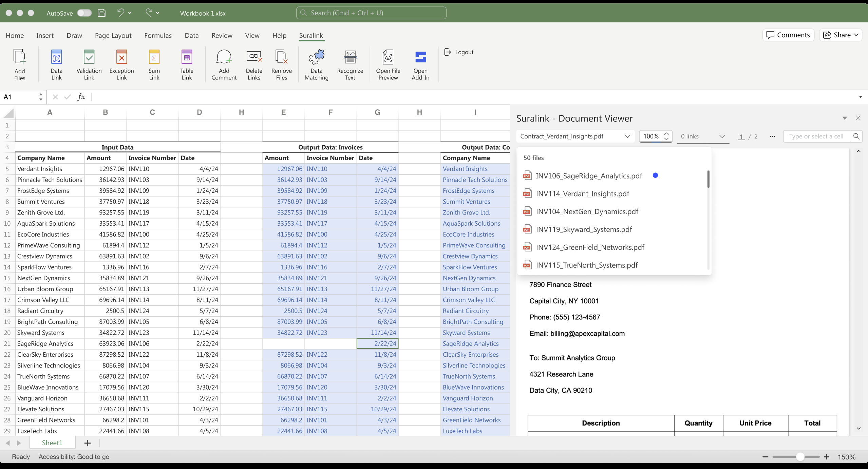Viewport: 868px width, 469px height.
Task: Toggle the AutoSave switch
Action: pyautogui.click(x=84, y=13)
